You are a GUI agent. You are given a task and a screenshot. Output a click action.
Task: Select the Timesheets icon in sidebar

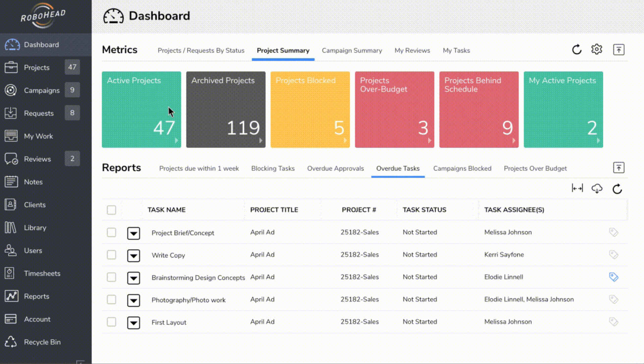coord(10,273)
